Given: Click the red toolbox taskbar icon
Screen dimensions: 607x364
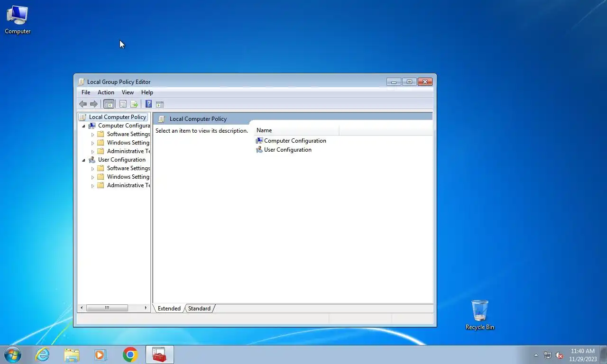Looking at the screenshot, I should pyautogui.click(x=159, y=355).
